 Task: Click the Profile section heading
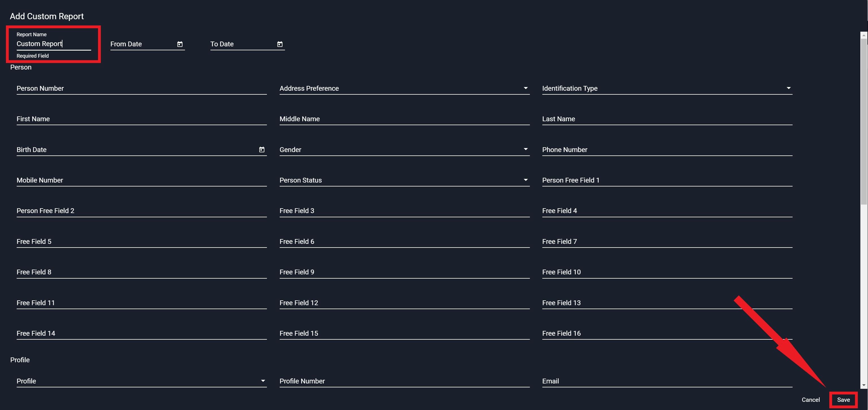(x=20, y=360)
